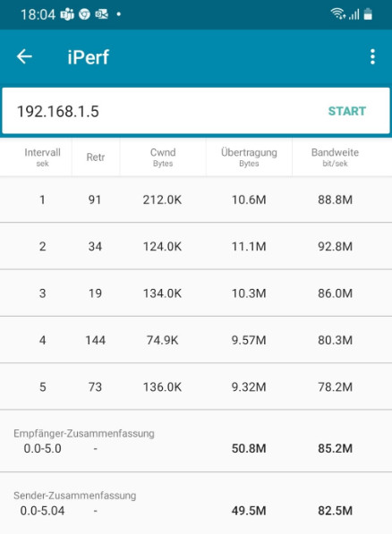The width and height of the screenshot is (392, 534).
Task: Focus the 192.168.1.5 server address field
Action: click(x=164, y=111)
